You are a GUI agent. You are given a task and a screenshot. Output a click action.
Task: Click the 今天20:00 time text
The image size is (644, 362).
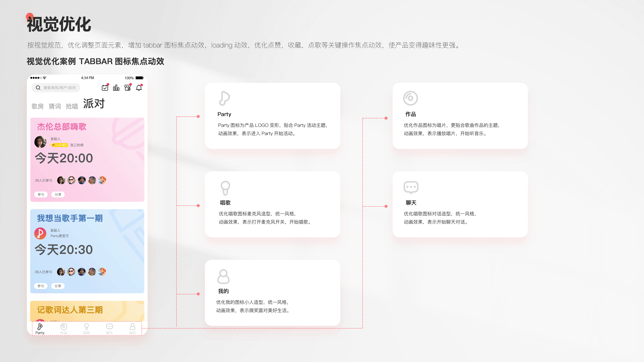pyautogui.click(x=64, y=158)
